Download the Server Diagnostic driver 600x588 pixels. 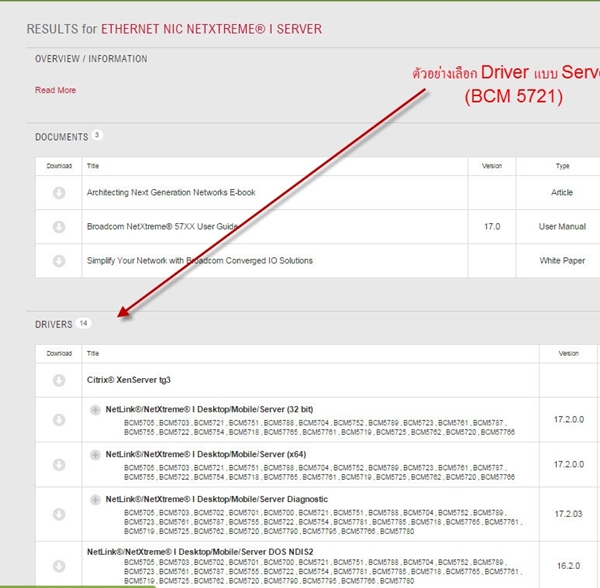pos(59,514)
